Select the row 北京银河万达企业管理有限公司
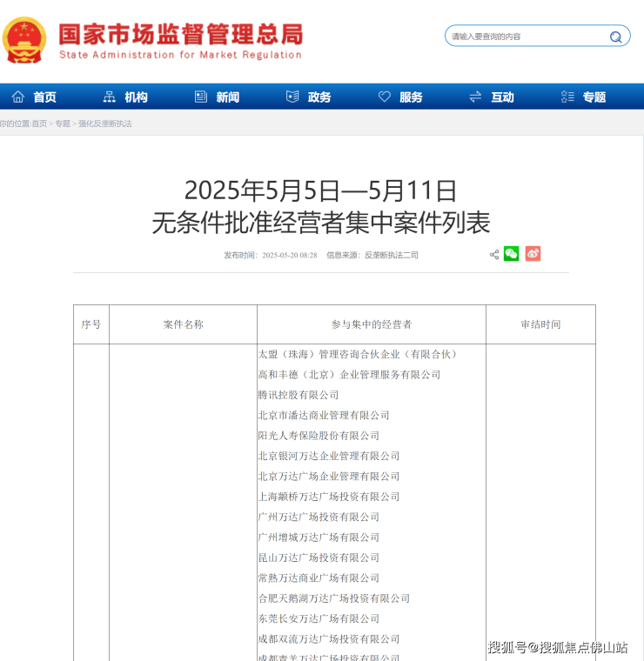 [329, 456]
